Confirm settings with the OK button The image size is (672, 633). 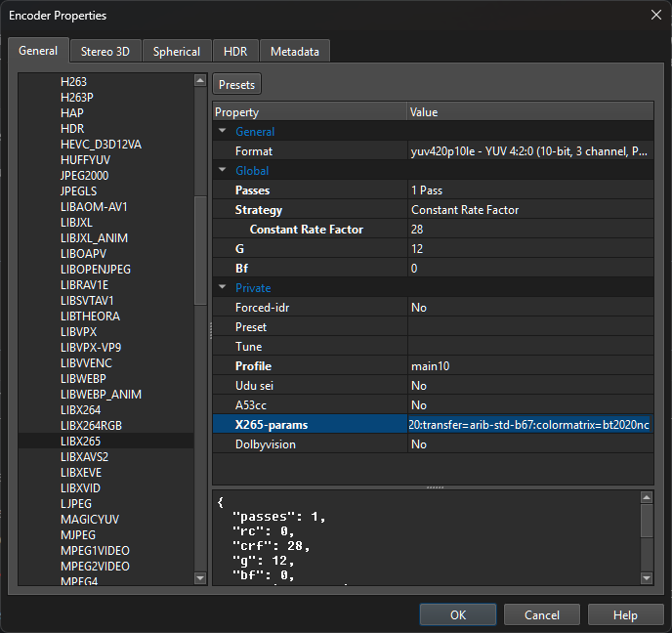(458, 615)
